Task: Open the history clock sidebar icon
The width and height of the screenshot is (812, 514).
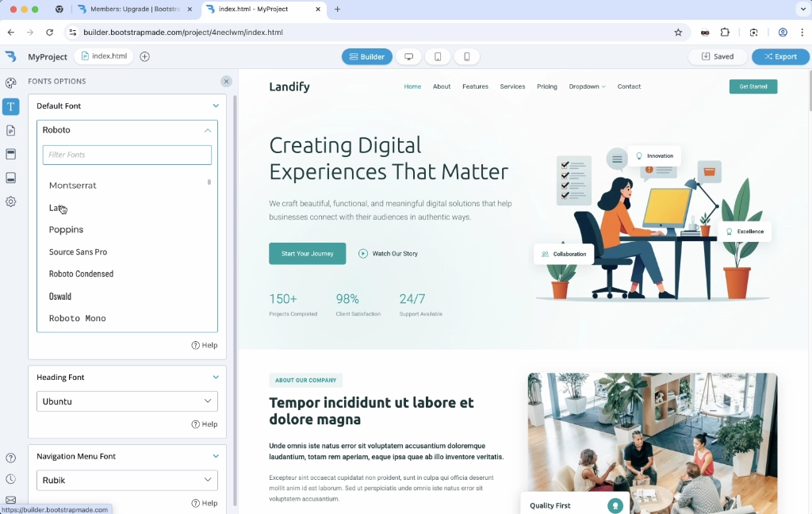Action: pos(10,479)
